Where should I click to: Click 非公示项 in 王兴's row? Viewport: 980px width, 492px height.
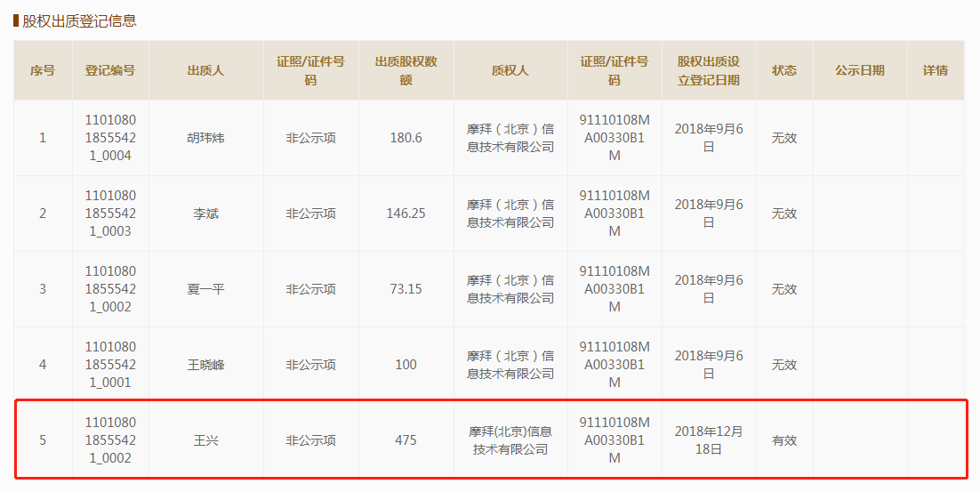point(310,440)
